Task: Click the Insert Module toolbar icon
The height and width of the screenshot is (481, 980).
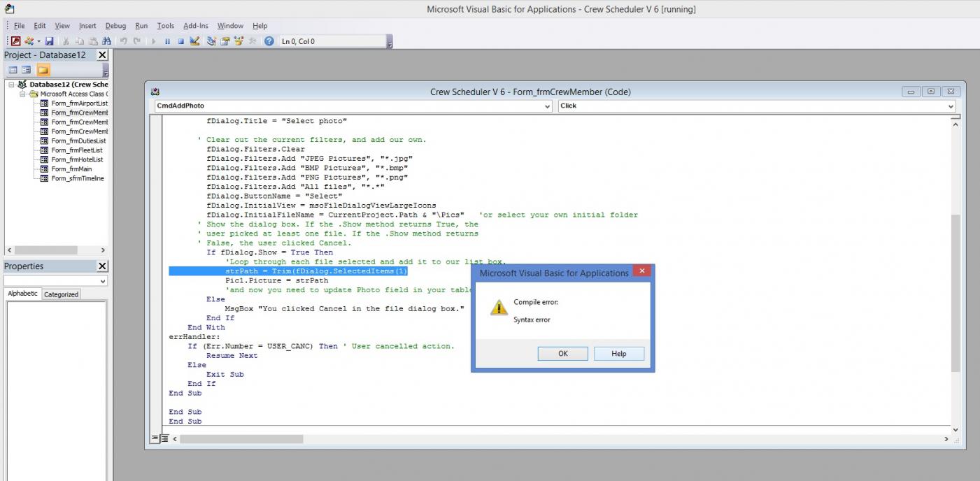Action: coord(29,41)
